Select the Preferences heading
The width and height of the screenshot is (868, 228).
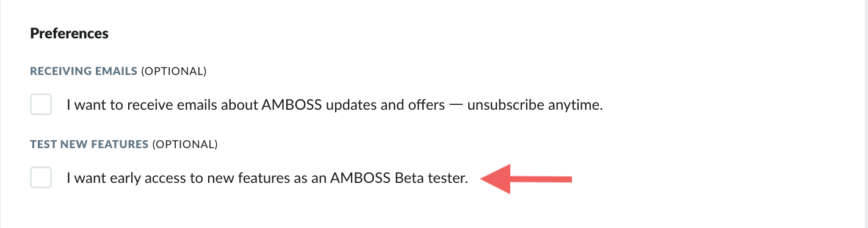pos(70,34)
